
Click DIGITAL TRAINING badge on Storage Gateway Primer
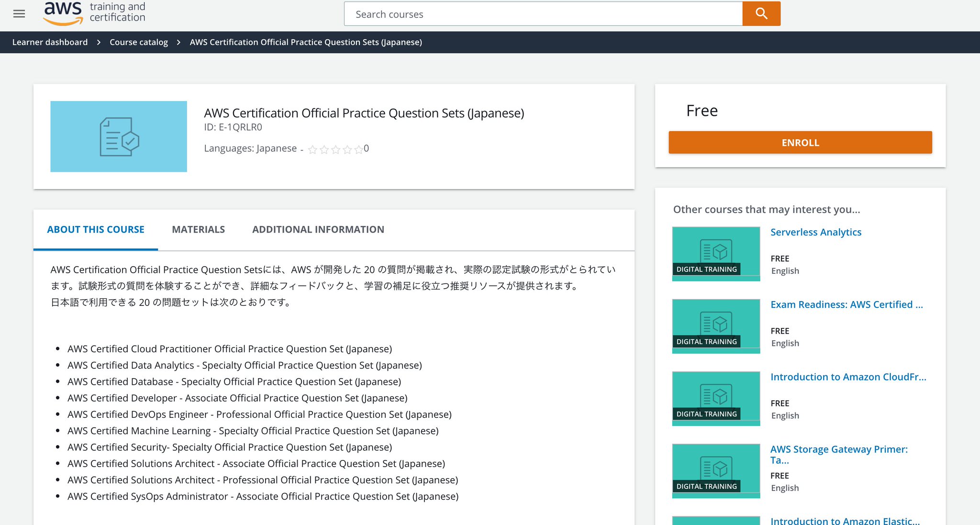click(x=706, y=486)
